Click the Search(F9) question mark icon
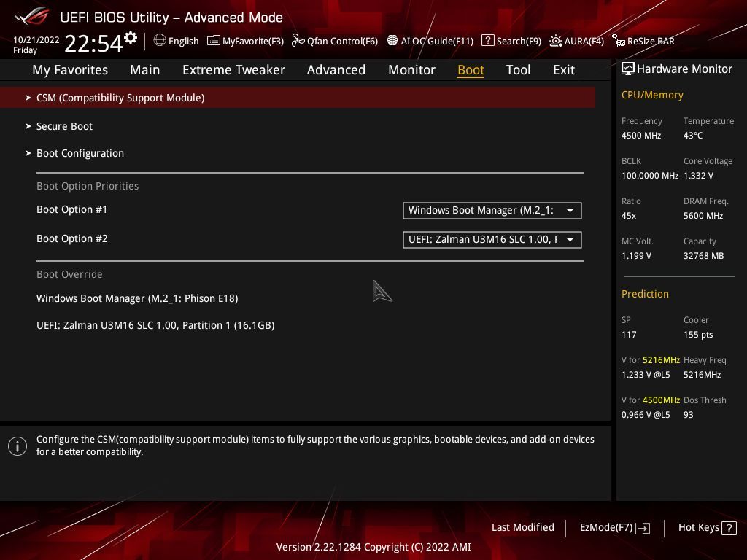Viewport: 747px width, 560px height. 487,41
